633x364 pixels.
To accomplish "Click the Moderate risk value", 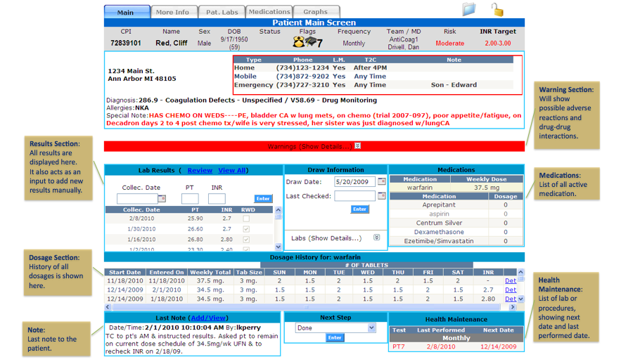I will click(x=449, y=43).
